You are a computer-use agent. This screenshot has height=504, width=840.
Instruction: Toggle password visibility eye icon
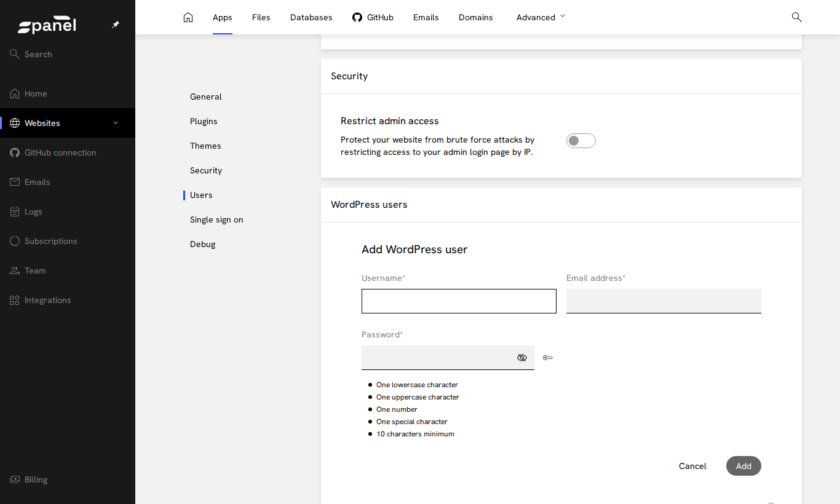coord(522,358)
